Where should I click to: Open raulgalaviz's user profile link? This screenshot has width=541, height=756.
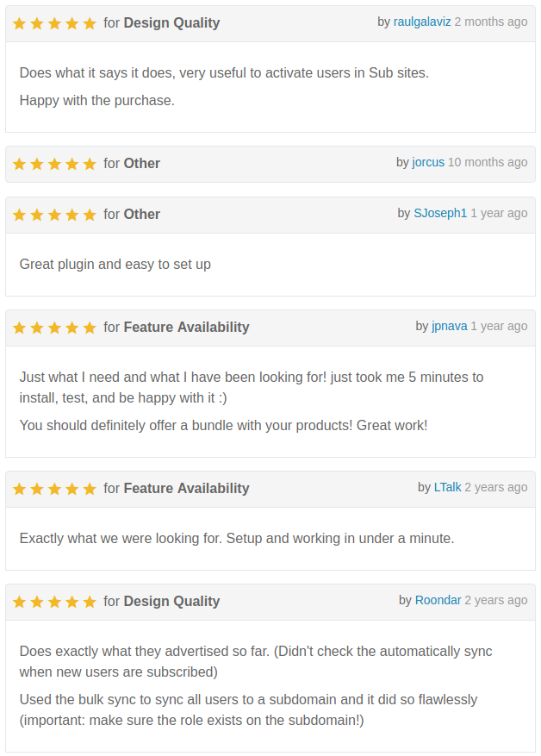(x=422, y=22)
